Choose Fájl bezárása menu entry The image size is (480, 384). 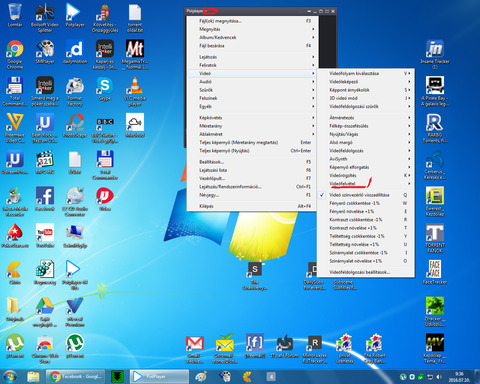(252, 46)
